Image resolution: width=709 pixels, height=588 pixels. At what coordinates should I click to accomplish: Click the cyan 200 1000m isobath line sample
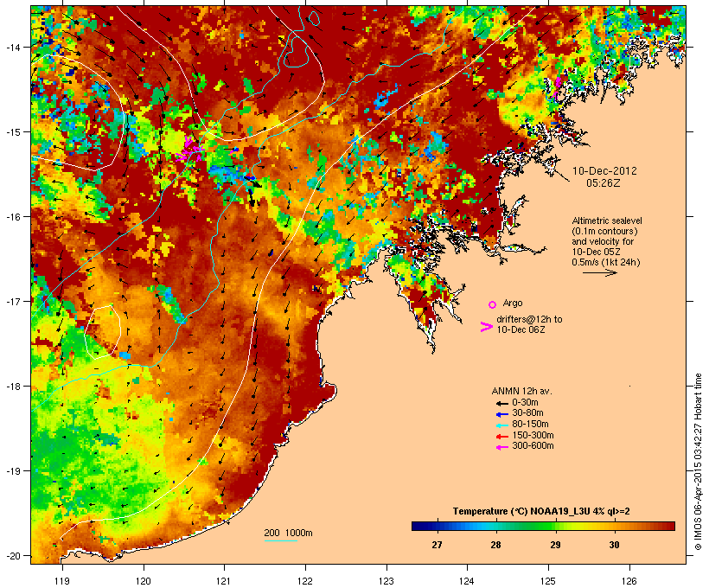pos(281,540)
